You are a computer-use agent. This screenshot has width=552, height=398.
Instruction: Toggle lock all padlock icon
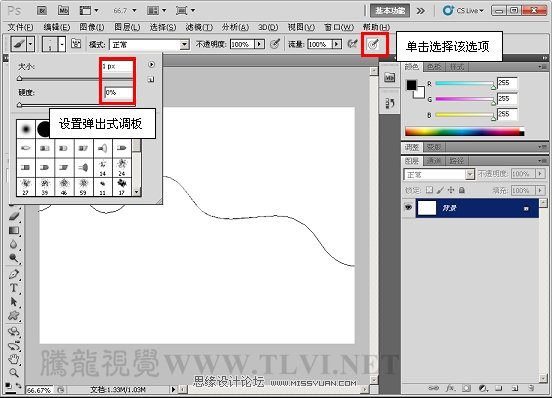point(462,190)
